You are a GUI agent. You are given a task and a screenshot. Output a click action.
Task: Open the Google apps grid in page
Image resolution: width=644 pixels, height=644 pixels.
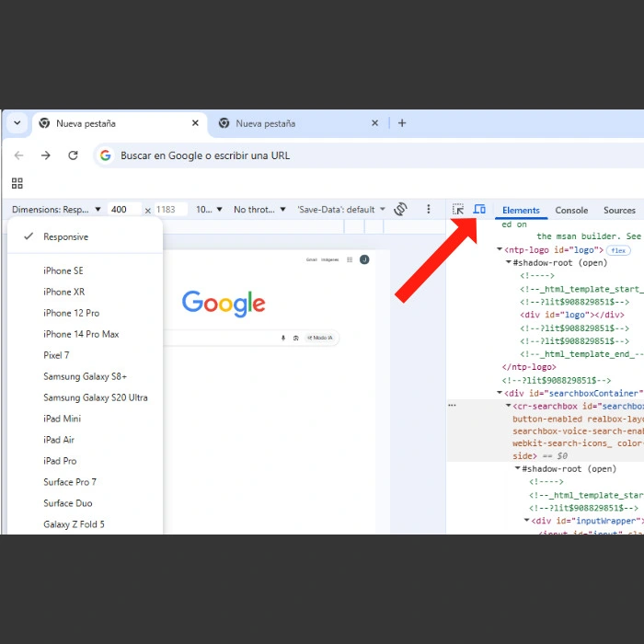tap(350, 259)
